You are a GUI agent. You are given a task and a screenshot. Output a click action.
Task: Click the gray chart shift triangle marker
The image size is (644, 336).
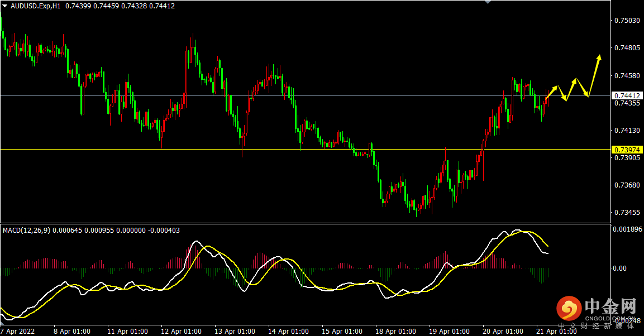tap(488, 2)
